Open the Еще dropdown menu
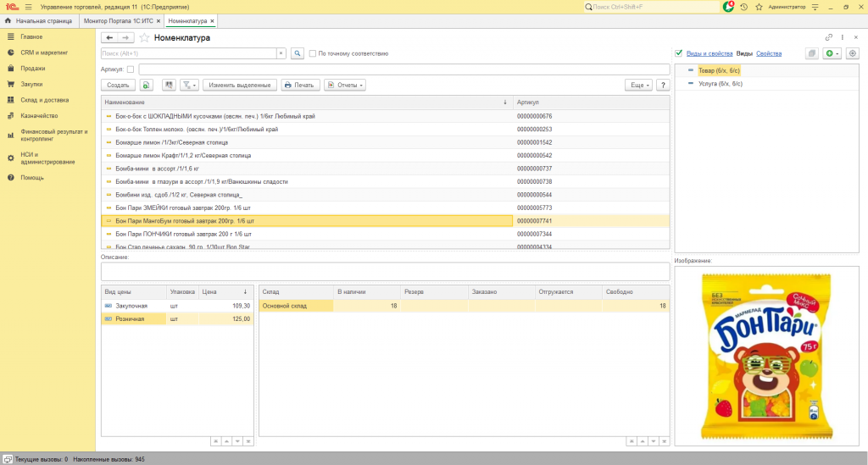This screenshot has width=868, height=465. pyautogui.click(x=638, y=86)
